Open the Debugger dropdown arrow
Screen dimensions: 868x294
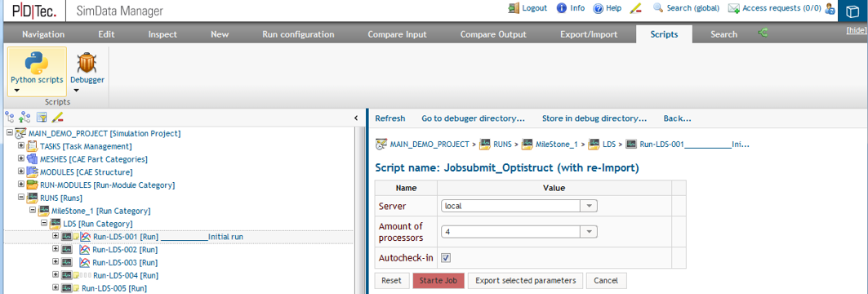point(77,91)
